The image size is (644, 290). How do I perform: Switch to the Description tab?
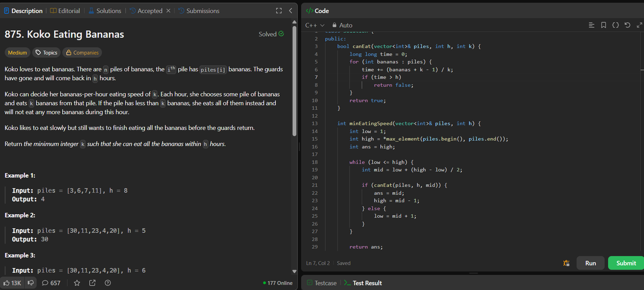pos(23,11)
